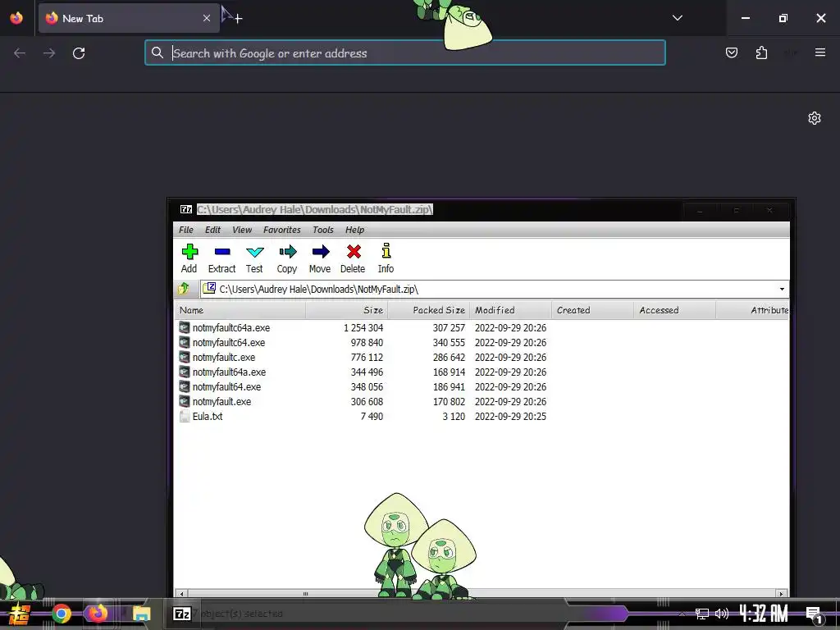Open the Info toolbar icon
This screenshot has width=840, height=630.
pos(386,258)
